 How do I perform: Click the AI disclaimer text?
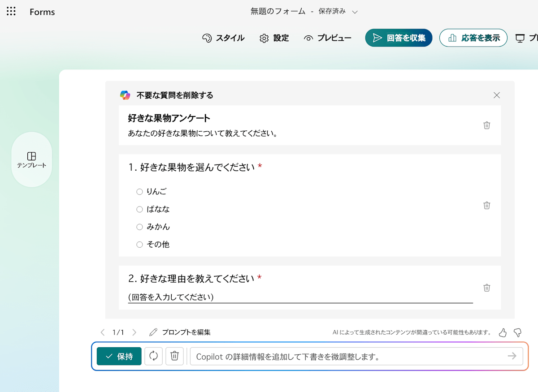(412, 332)
